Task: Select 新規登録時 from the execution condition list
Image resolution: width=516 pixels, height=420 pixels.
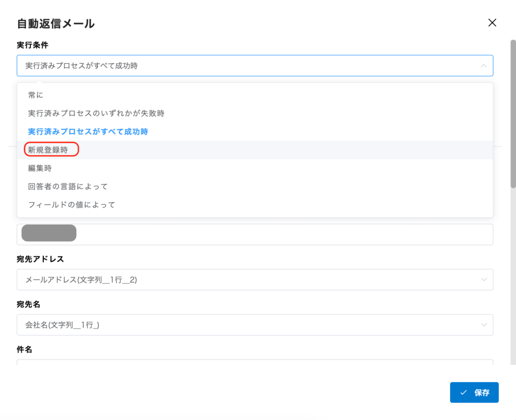Action: [x=50, y=150]
